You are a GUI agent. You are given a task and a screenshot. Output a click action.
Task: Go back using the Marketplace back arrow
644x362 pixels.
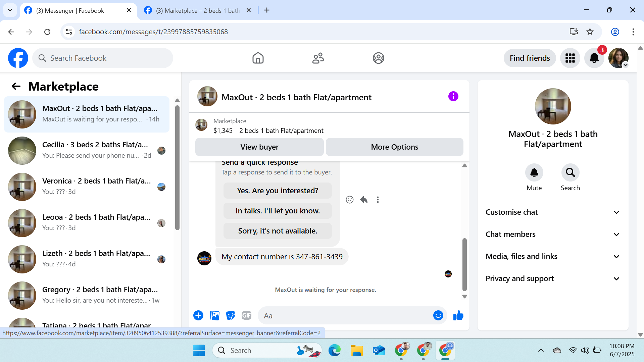(x=16, y=86)
